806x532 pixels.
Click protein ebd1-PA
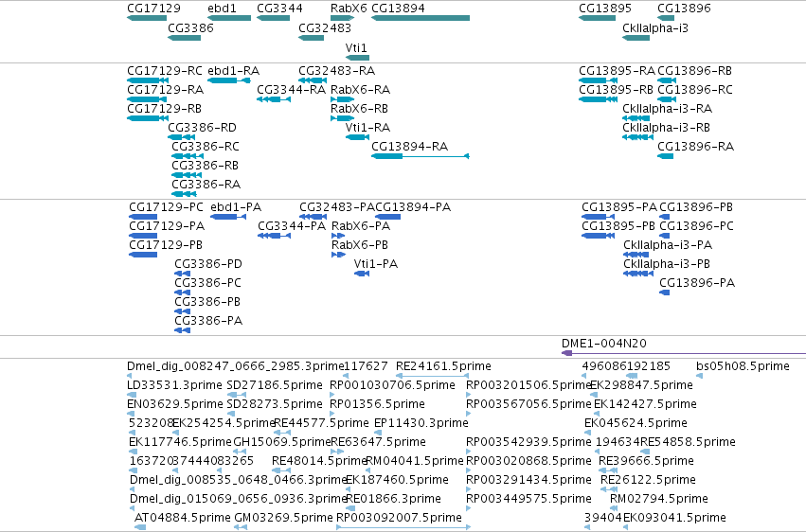(228, 217)
